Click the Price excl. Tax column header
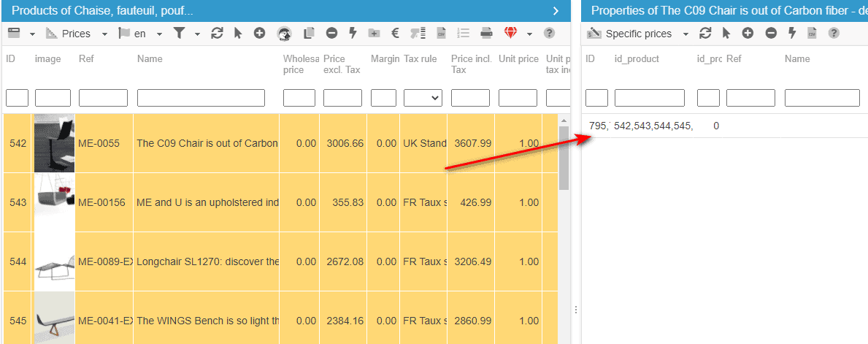The image size is (868, 344). pos(342,64)
